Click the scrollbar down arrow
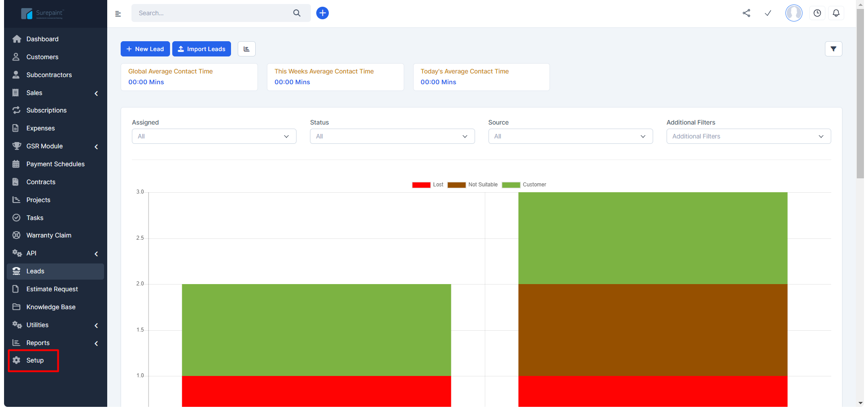 860,403
